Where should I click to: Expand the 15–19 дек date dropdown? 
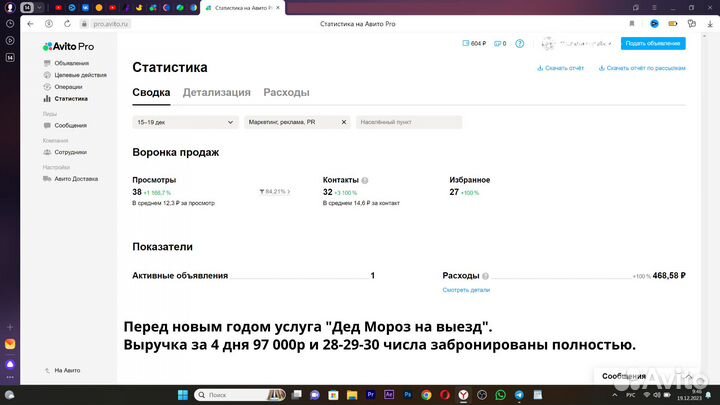tap(185, 122)
